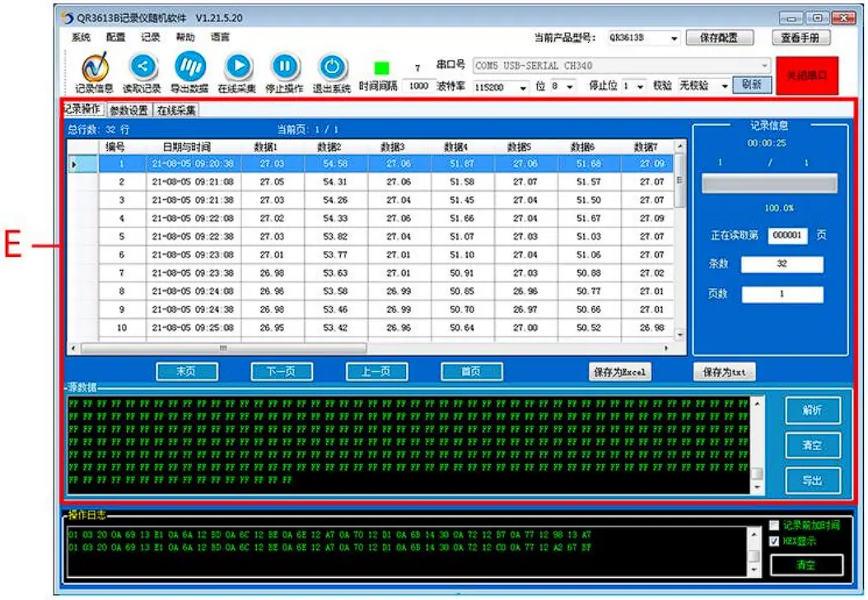Click the 刷新 button
868x600 pixels.
[752, 85]
